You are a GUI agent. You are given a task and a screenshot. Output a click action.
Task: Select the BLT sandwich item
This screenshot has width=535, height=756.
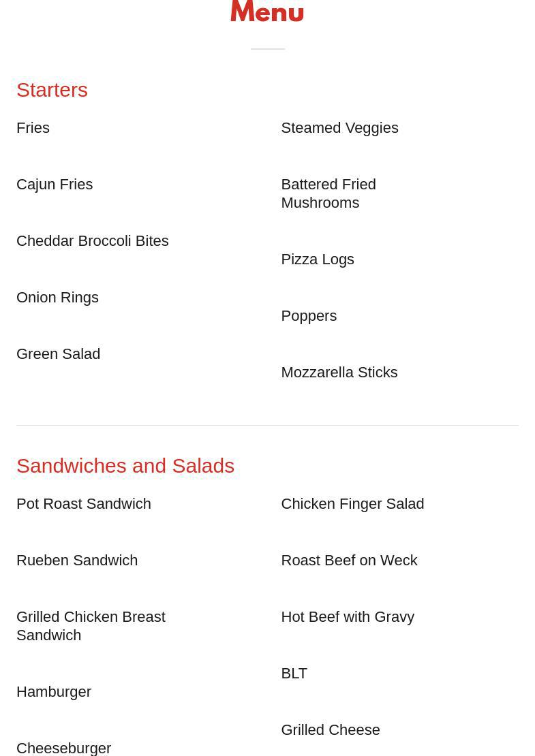pyautogui.click(x=294, y=674)
